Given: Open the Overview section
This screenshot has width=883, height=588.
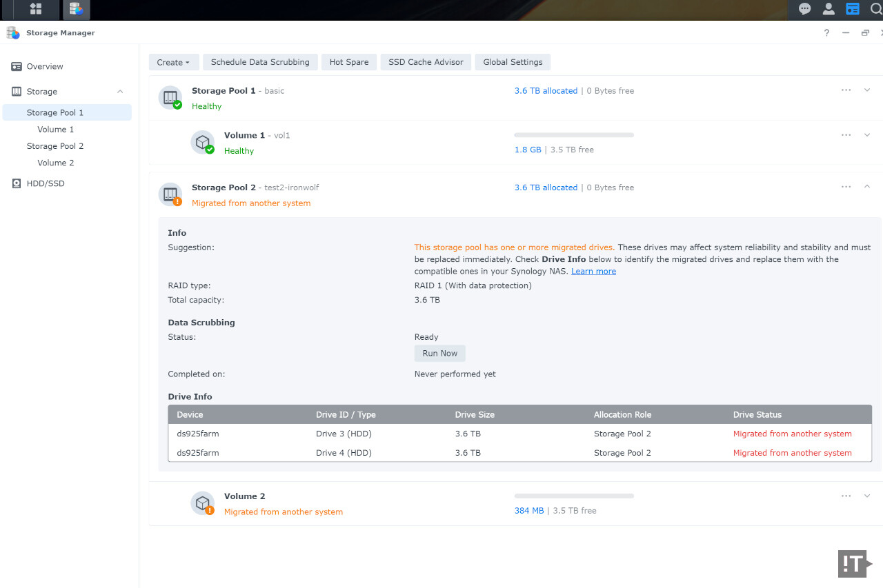Looking at the screenshot, I should (45, 67).
